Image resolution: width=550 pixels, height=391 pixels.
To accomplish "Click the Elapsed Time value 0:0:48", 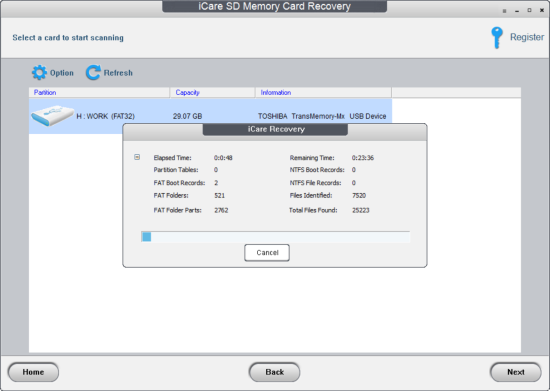I will click(223, 158).
